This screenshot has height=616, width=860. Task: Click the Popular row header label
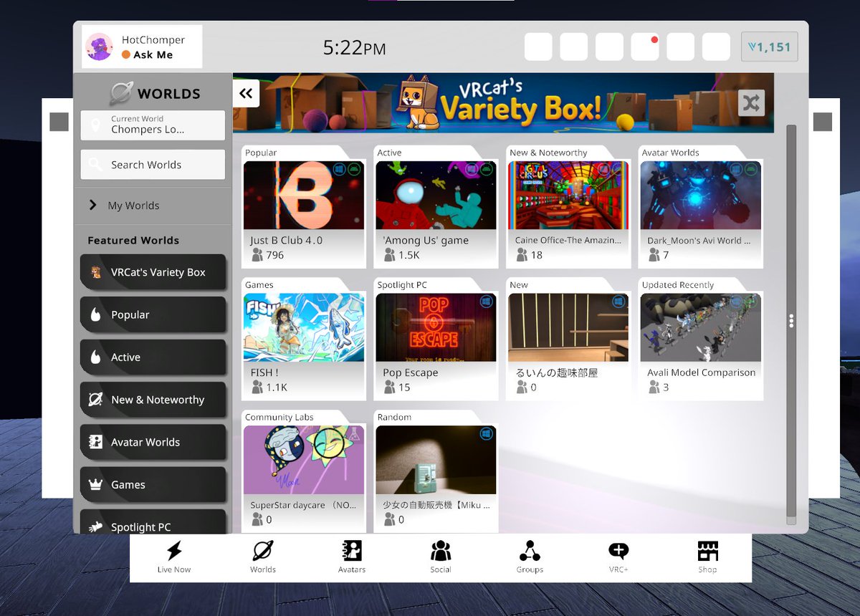coord(261,153)
